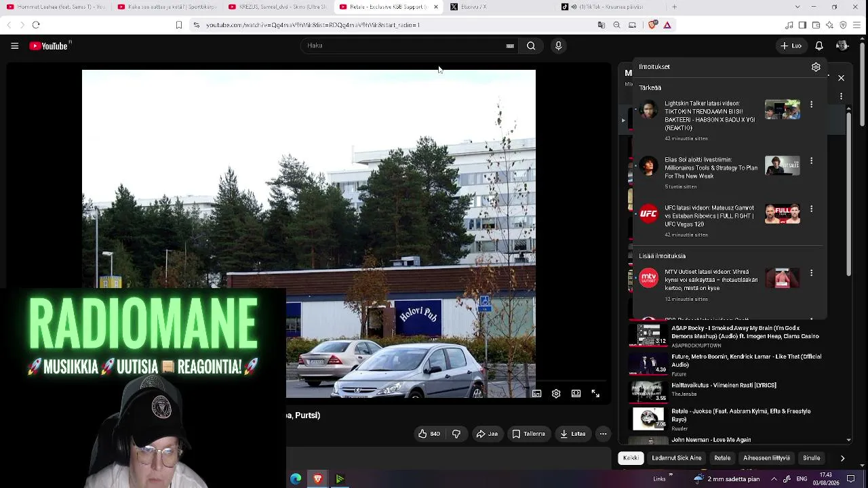Start voice search with the microphone
This screenshot has height=488, width=868.
558,45
